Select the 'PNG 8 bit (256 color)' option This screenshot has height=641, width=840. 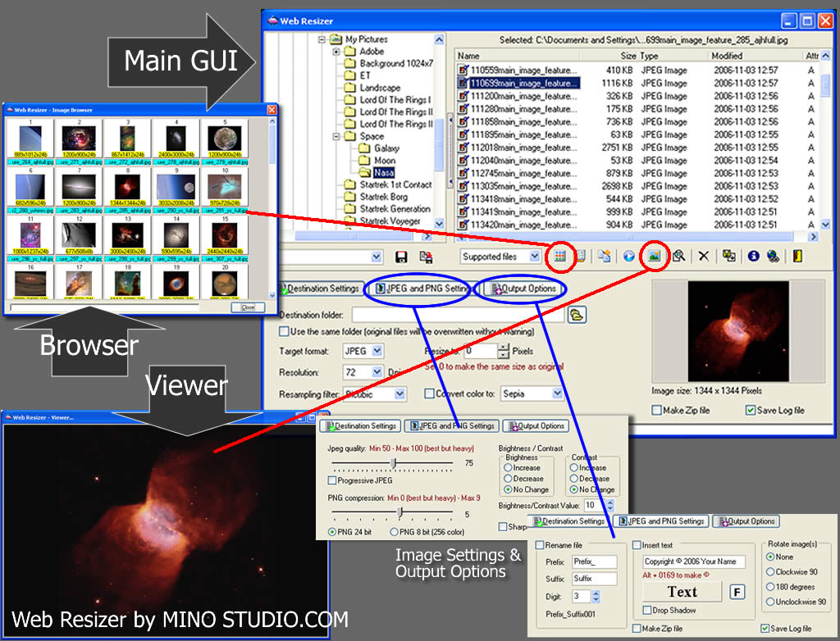[x=395, y=532]
